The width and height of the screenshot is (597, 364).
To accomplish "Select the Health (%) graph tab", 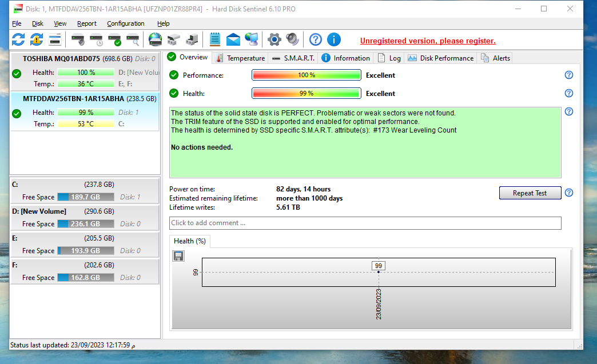I will [x=190, y=241].
